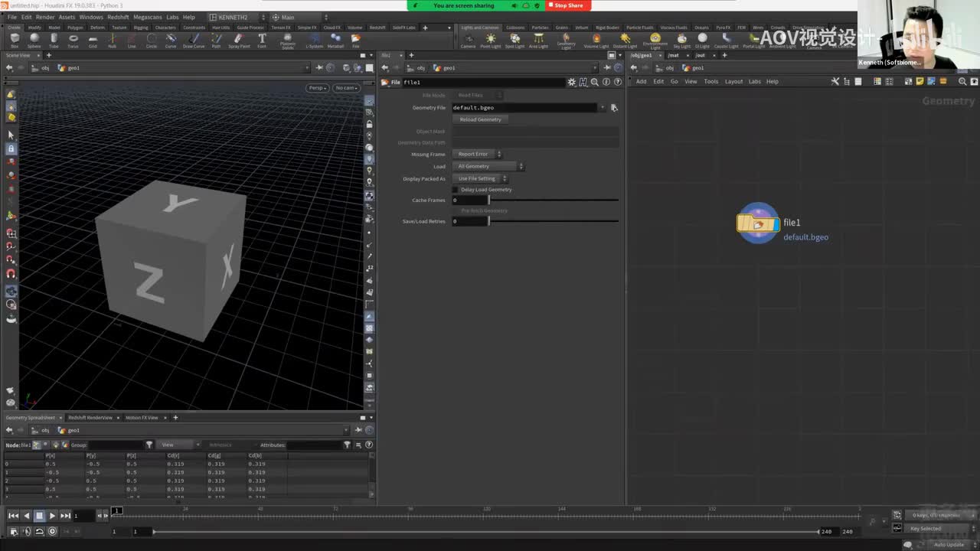Open the geometry file chooser icon
Viewport: 980px width, 551px height.
point(614,108)
